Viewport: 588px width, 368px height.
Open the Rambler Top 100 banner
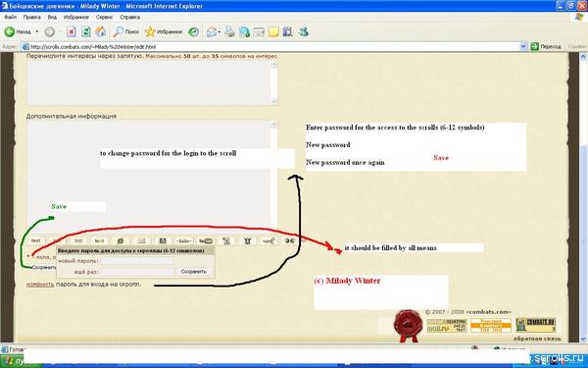tap(491, 325)
